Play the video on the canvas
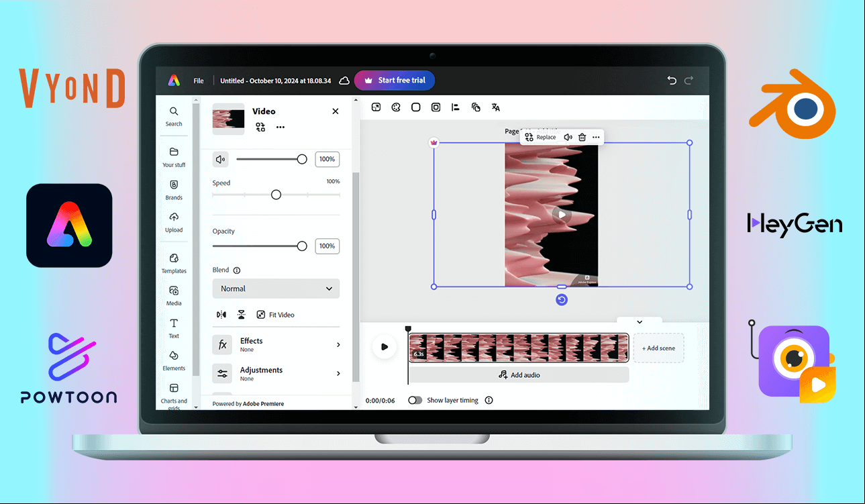865x504 pixels. [x=562, y=215]
